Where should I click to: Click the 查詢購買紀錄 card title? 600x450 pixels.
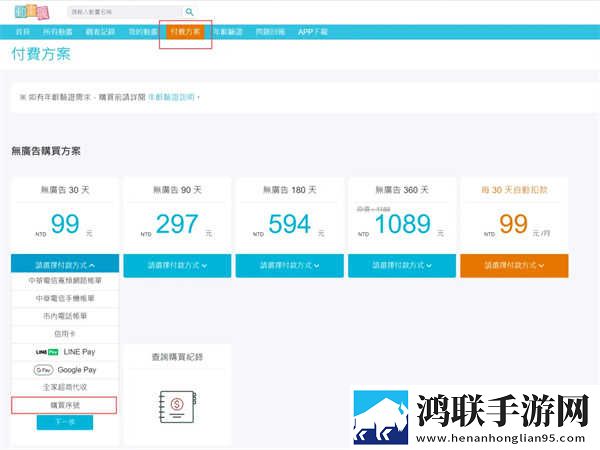(x=177, y=357)
